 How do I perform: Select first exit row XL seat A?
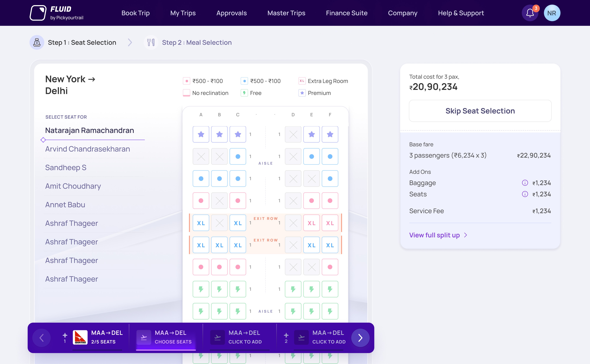[201, 223]
